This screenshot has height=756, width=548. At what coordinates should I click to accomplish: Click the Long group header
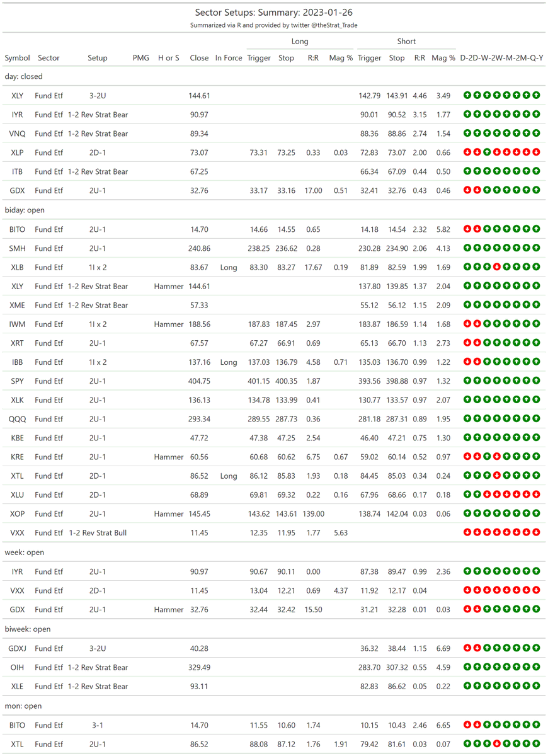[300, 42]
